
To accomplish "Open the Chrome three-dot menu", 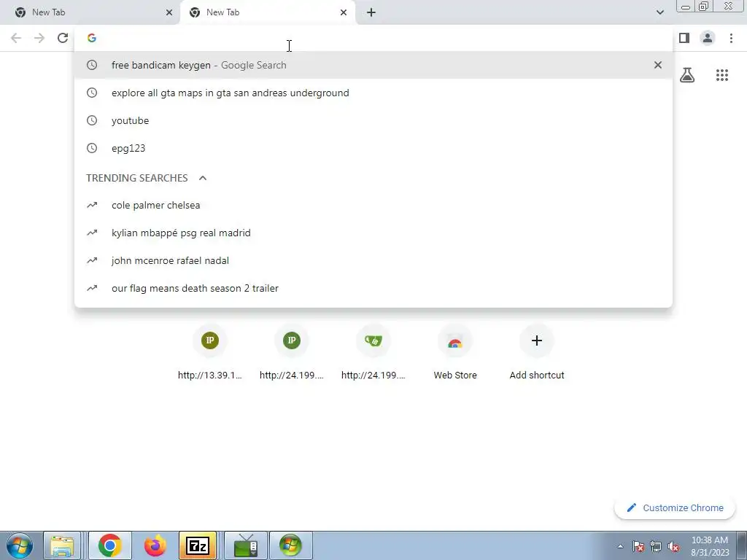I will 731,38.
